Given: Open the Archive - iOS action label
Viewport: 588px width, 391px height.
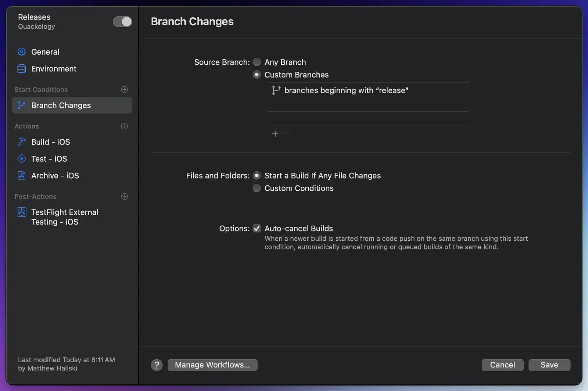Looking at the screenshot, I should click(55, 176).
